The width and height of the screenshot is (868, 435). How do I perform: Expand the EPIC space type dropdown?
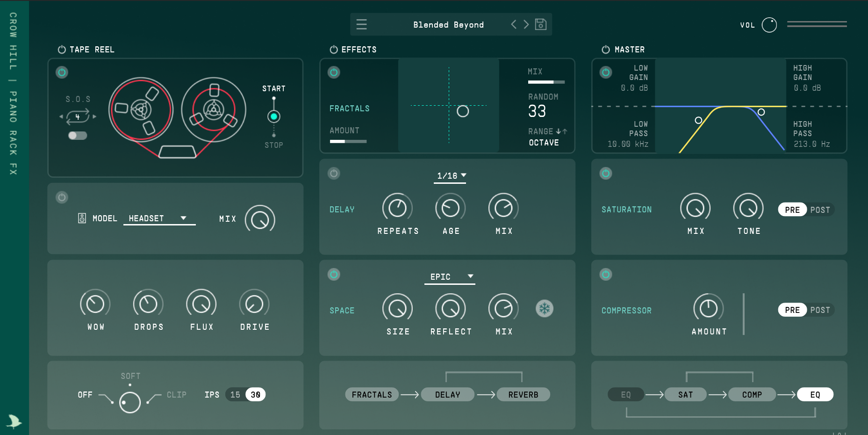coord(450,277)
